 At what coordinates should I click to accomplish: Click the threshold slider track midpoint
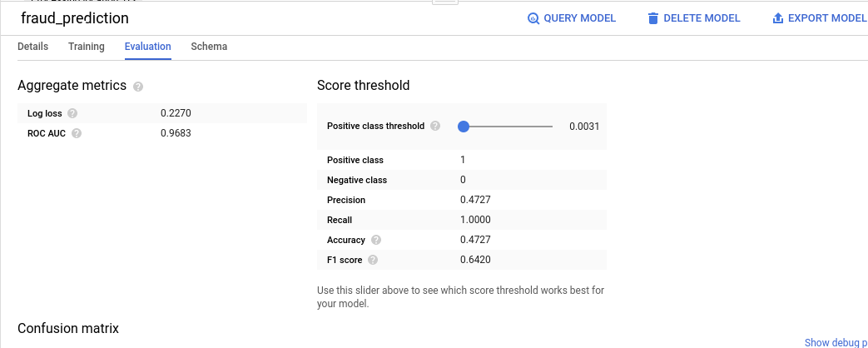click(x=508, y=127)
